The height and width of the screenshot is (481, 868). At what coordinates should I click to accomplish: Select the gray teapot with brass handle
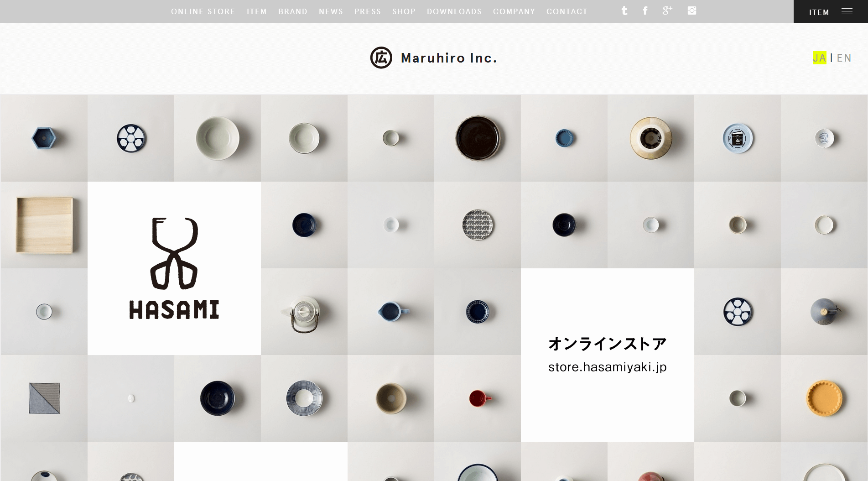[824, 312]
